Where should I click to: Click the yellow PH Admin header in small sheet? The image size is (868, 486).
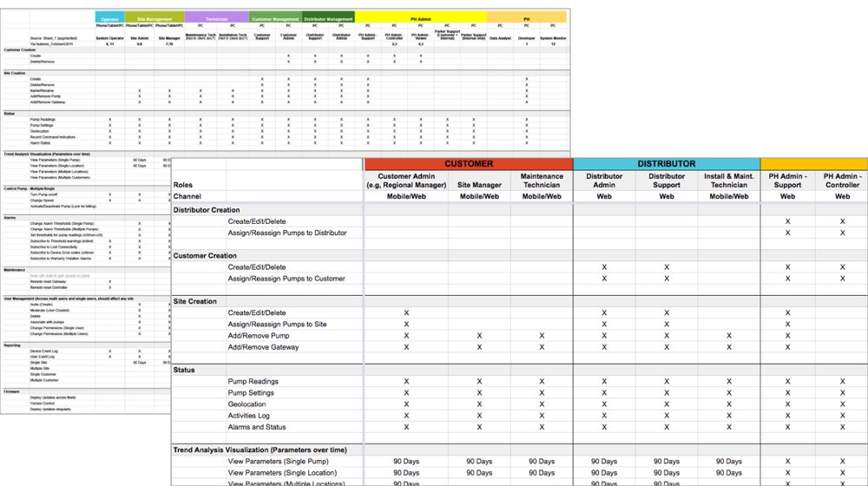click(420, 18)
